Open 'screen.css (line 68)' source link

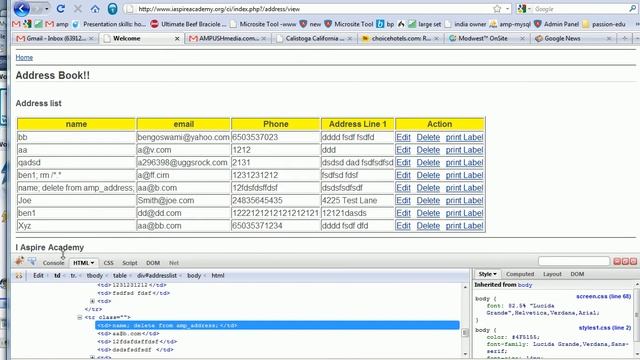[x=603, y=296]
